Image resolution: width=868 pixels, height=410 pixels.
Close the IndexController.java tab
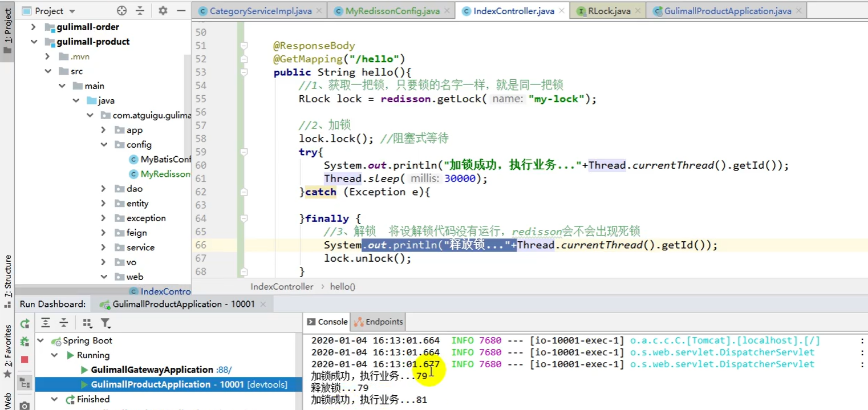tap(562, 11)
